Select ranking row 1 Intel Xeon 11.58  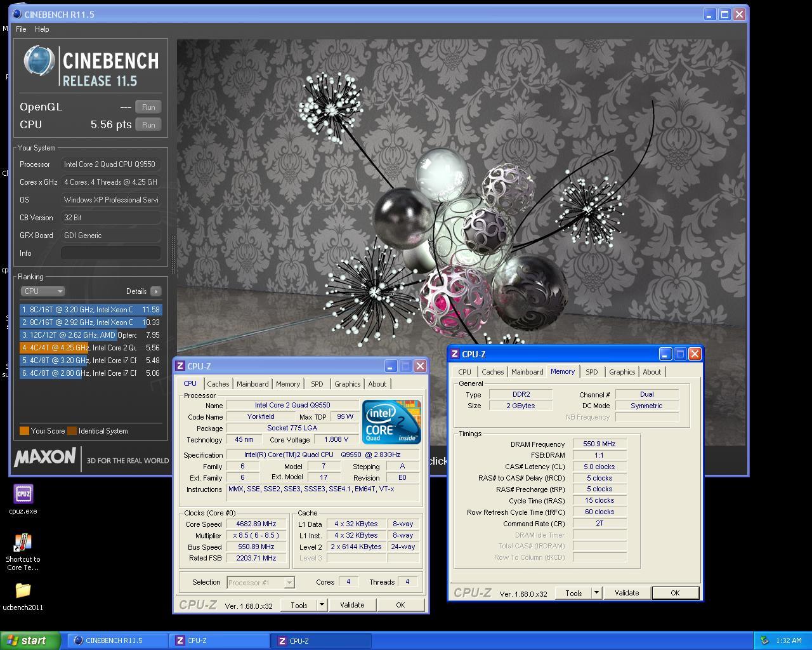91,310
